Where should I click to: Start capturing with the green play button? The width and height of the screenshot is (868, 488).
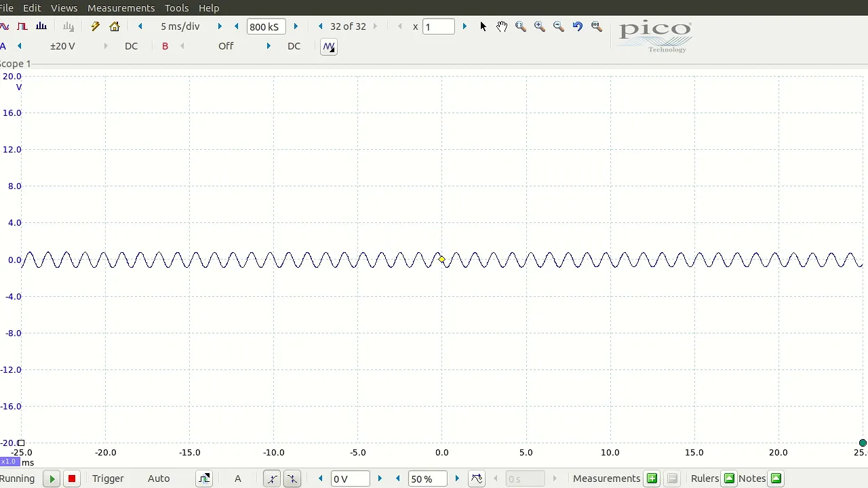pyautogui.click(x=52, y=479)
